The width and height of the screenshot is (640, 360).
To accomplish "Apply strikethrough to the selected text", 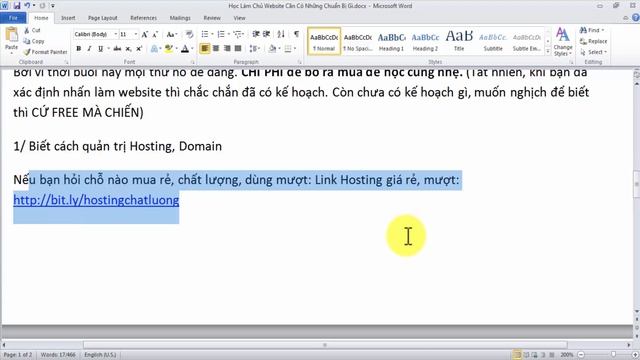I will (x=117, y=49).
